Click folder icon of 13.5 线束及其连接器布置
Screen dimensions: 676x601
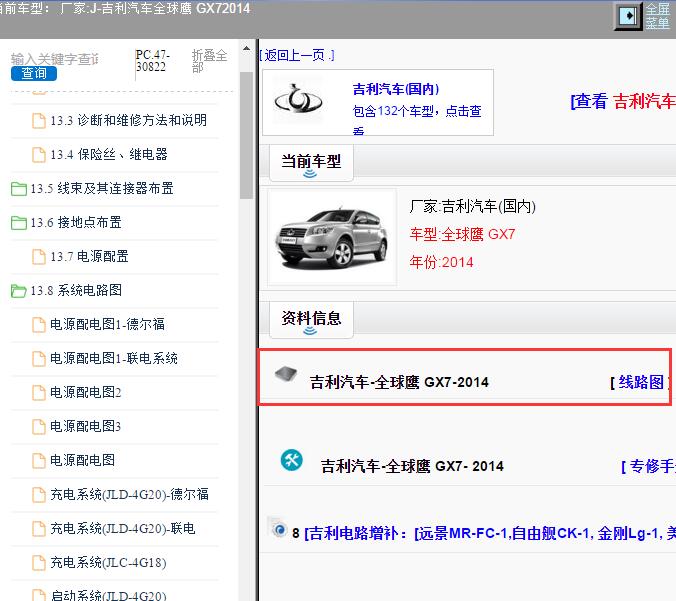pos(19,188)
